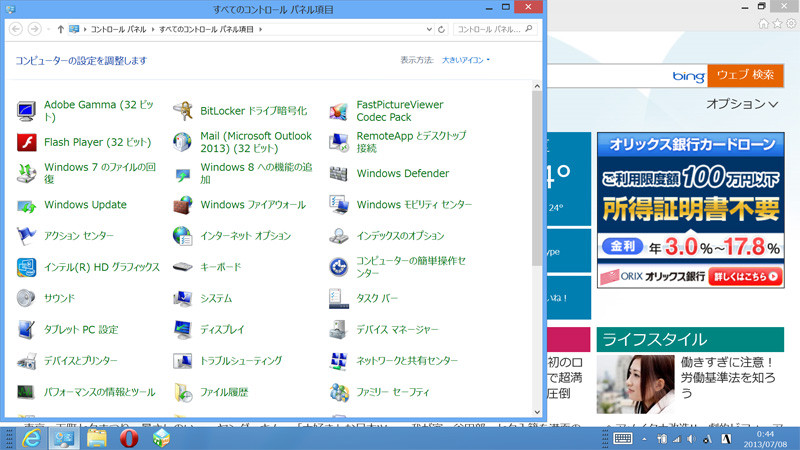Click the browser favorites star icon
Viewport: 800px width, 450px height.
(777, 23)
